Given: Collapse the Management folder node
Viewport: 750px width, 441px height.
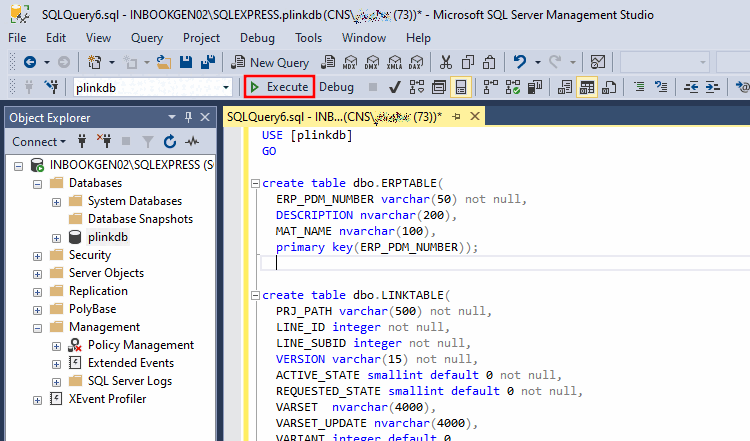Looking at the screenshot, I should point(37,328).
